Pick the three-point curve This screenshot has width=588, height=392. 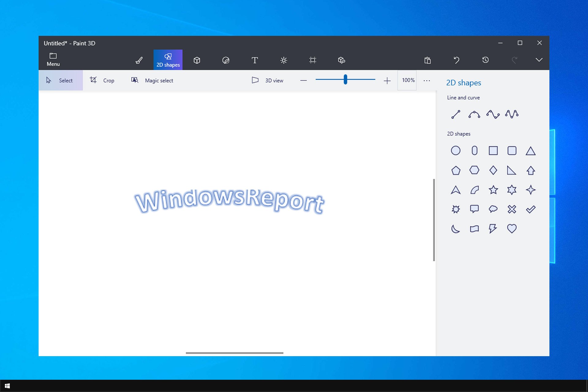[x=474, y=114]
